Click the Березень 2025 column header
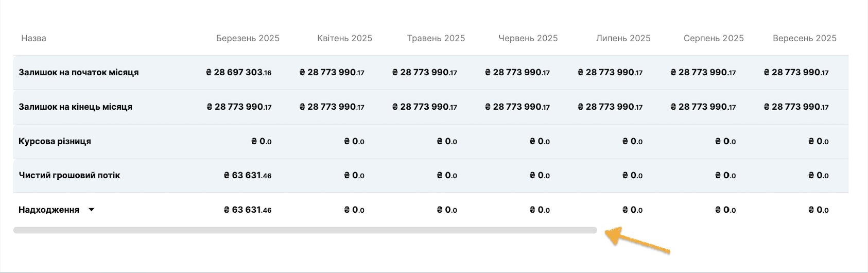 [x=248, y=38]
